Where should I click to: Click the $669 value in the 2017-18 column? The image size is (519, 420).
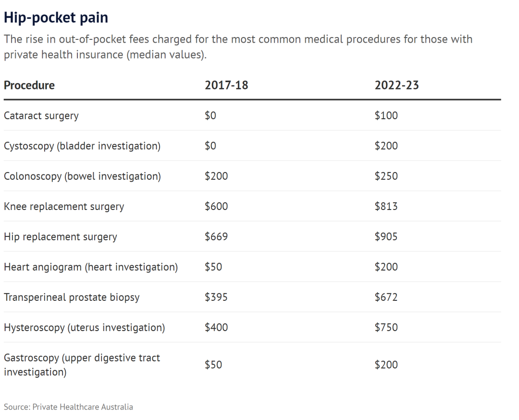[216, 237]
